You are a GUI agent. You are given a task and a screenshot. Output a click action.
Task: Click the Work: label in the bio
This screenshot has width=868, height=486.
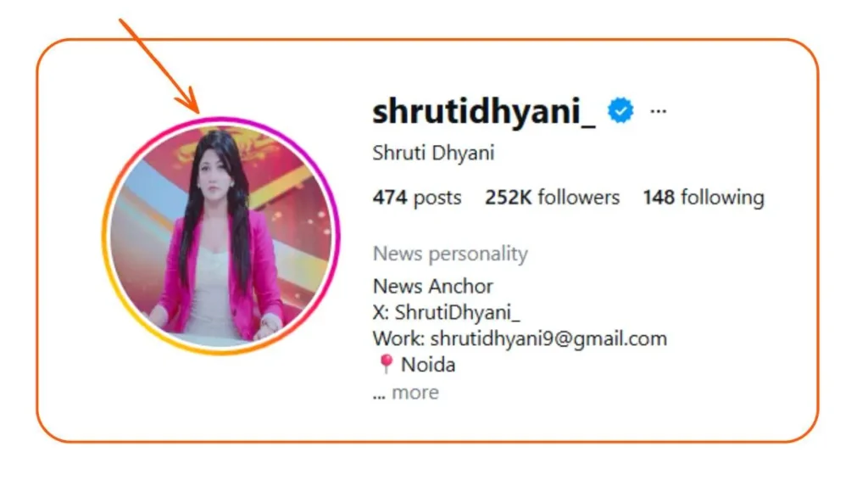coord(398,338)
